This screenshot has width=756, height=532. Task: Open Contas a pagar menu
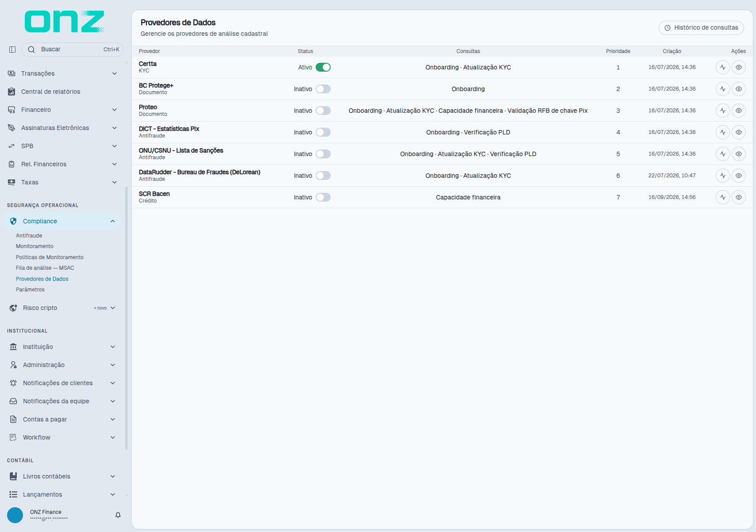tap(62, 419)
